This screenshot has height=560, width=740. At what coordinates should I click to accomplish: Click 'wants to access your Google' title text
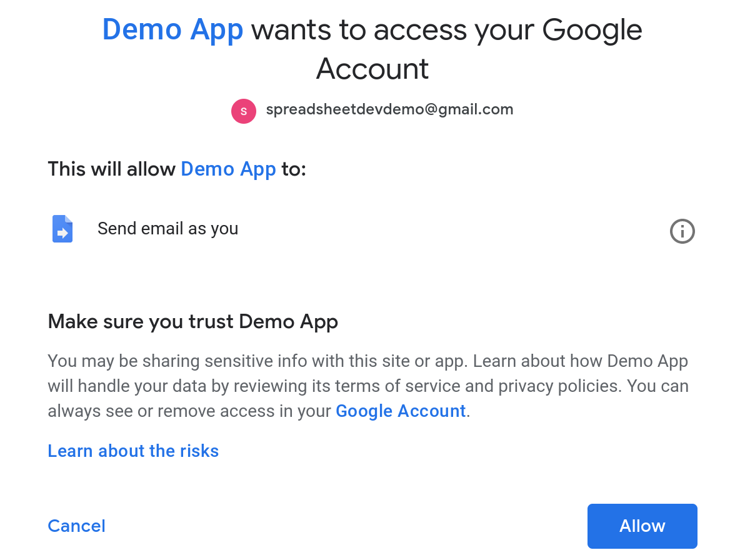(x=446, y=31)
